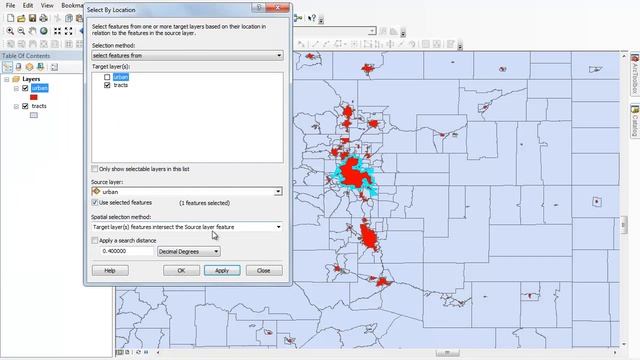Switch TOC to List By Drawing Order
640x360 pixels.
(x=7, y=67)
